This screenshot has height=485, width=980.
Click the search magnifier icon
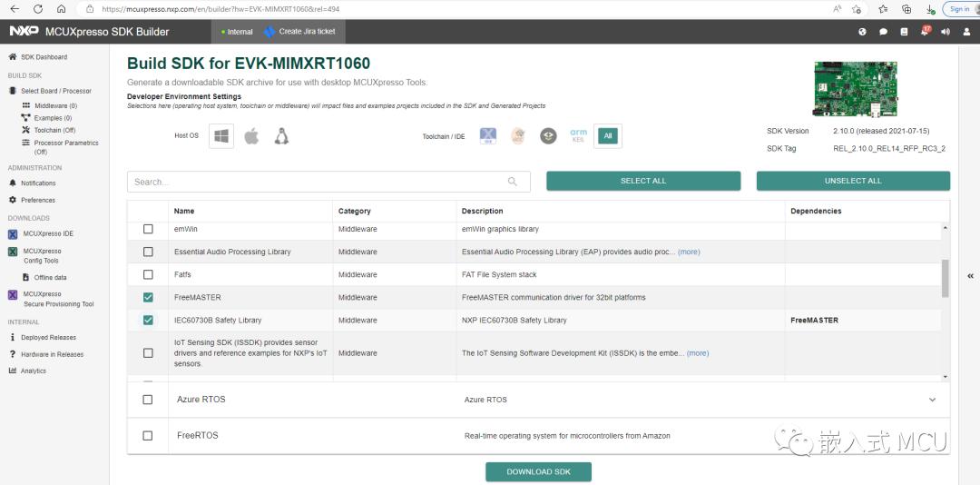pos(513,182)
